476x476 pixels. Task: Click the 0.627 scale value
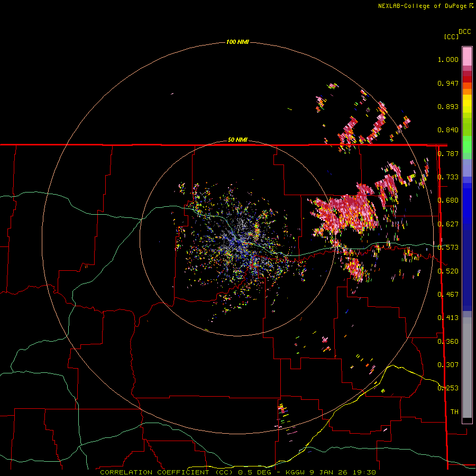pyautogui.click(x=448, y=224)
